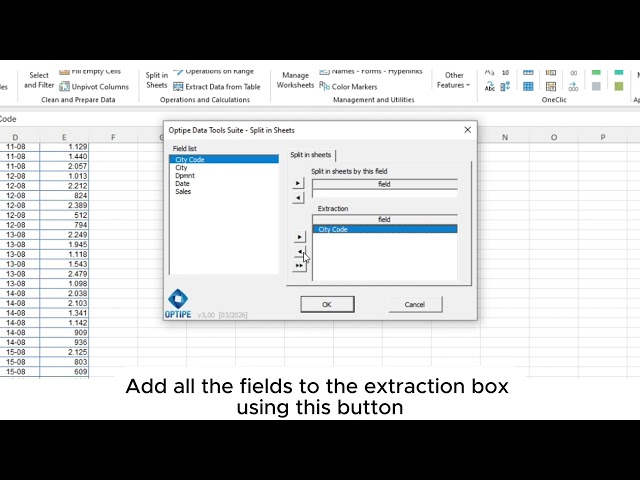The width and height of the screenshot is (640, 480).
Task: Select City Code row in Extraction list
Action: click(x=385, y=229)
